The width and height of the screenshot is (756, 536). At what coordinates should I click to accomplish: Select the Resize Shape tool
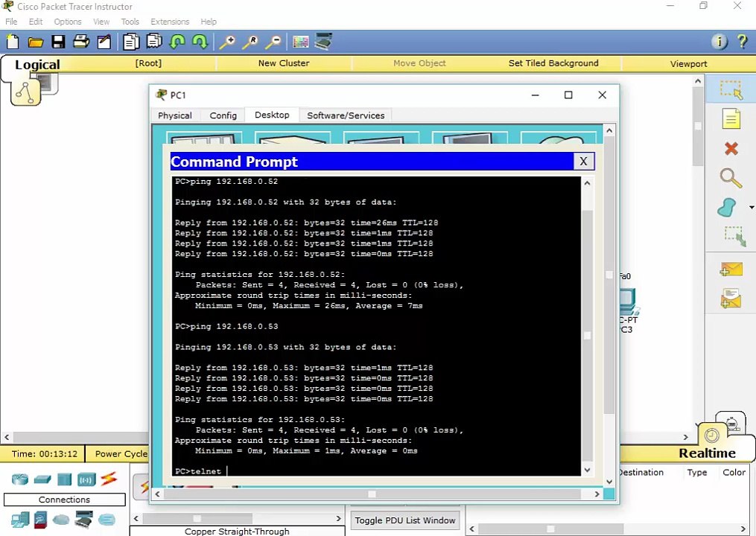click(735, 236)
